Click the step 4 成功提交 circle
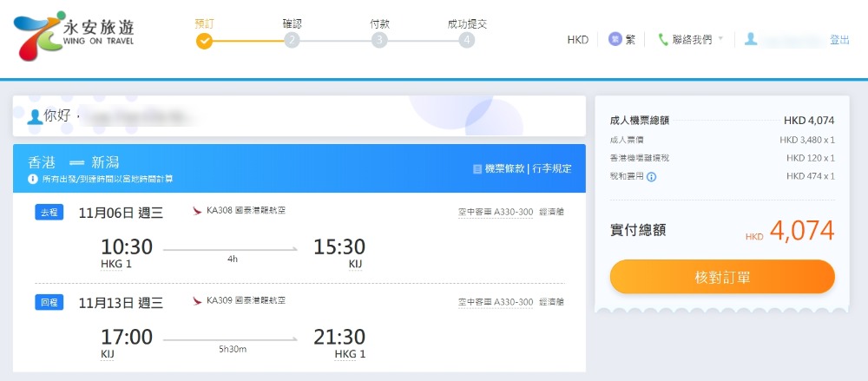868x381 pixels. 467,40
